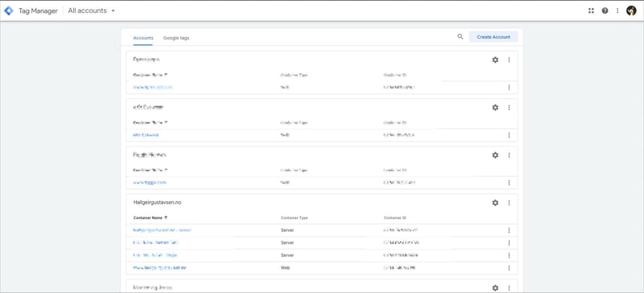The width and height of the screenshot is (644, 293).
Task: Open more options for Hallgeirgustavsen.no account
Action: coord(509,203)
